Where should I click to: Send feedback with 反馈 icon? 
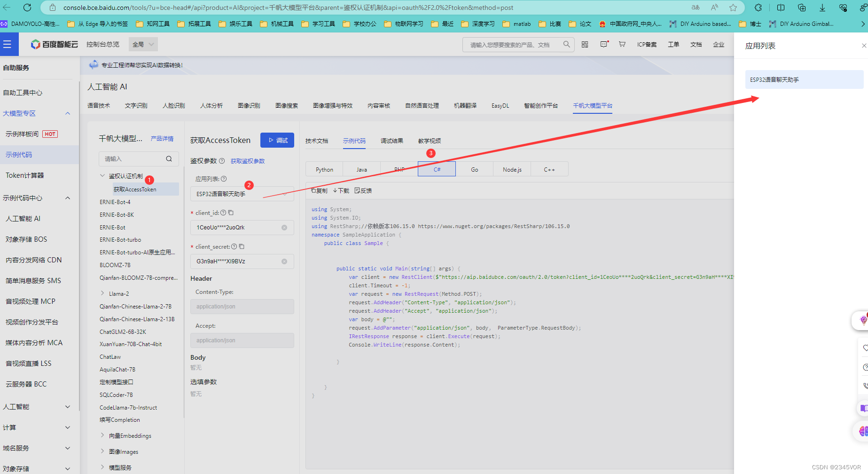point(363,190)
